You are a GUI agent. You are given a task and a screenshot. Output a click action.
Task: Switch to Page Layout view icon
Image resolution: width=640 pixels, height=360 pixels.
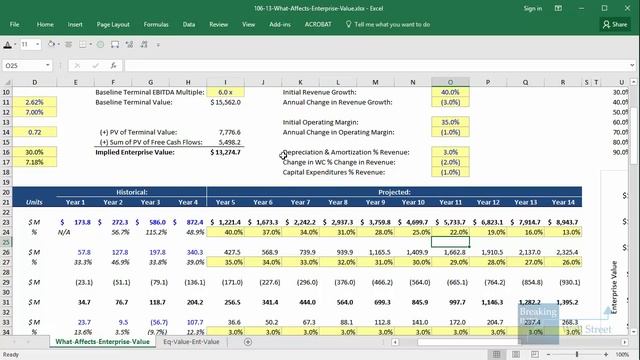point(516,354)
